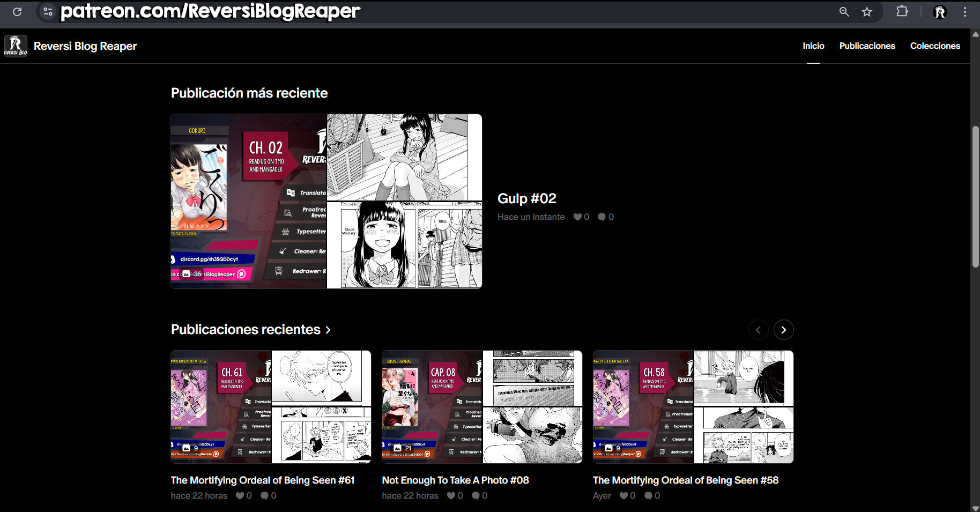Show previous recent posts with left arrow
980x512 pixels.
(x=758, y=330)
